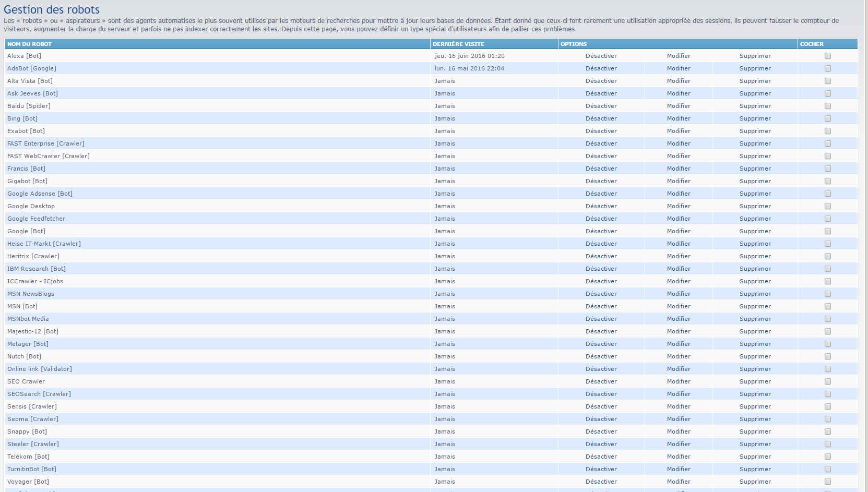Edit the Alta Vista [Bot] entry
The width and height of the screenshot is (868, 492).
679,81
